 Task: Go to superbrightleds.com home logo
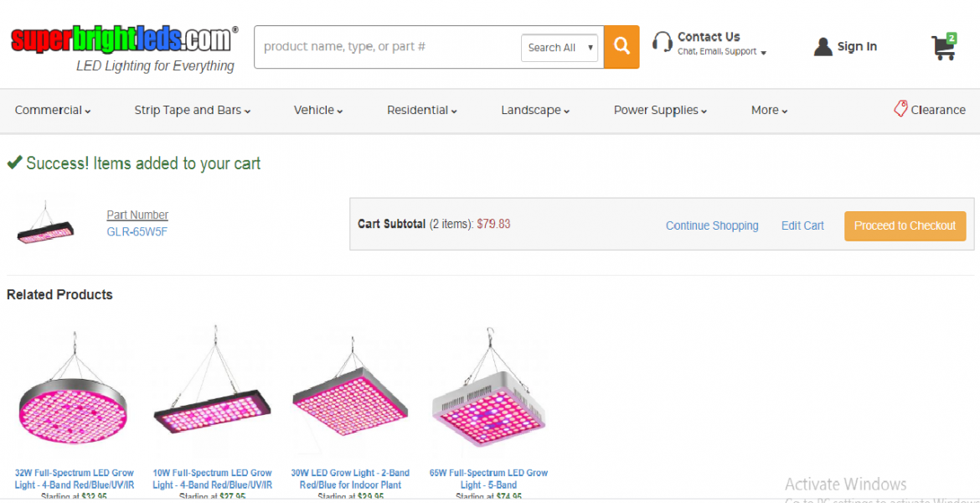coord(124,39)
